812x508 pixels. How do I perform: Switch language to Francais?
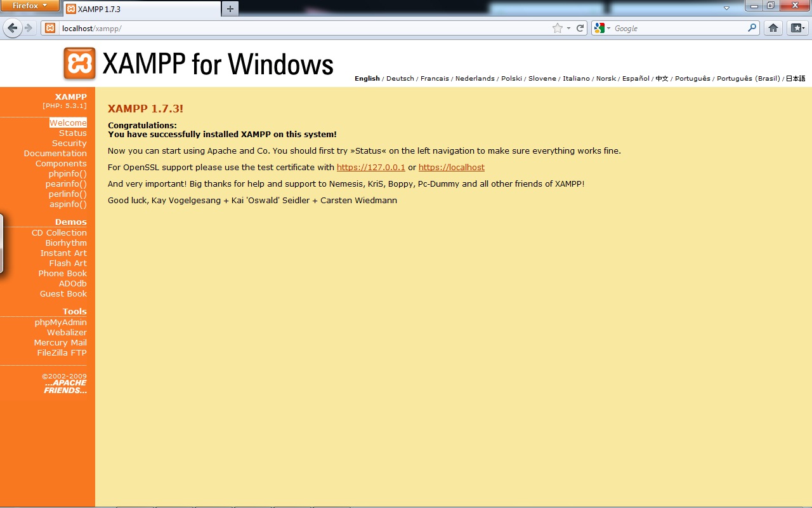pyautogui.click(x=435, y=79)
